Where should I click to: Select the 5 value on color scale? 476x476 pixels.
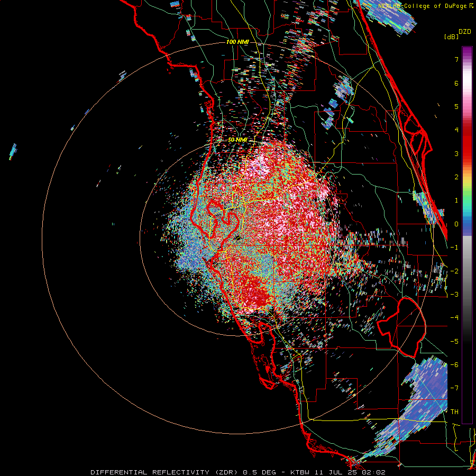tap(456, 106)
